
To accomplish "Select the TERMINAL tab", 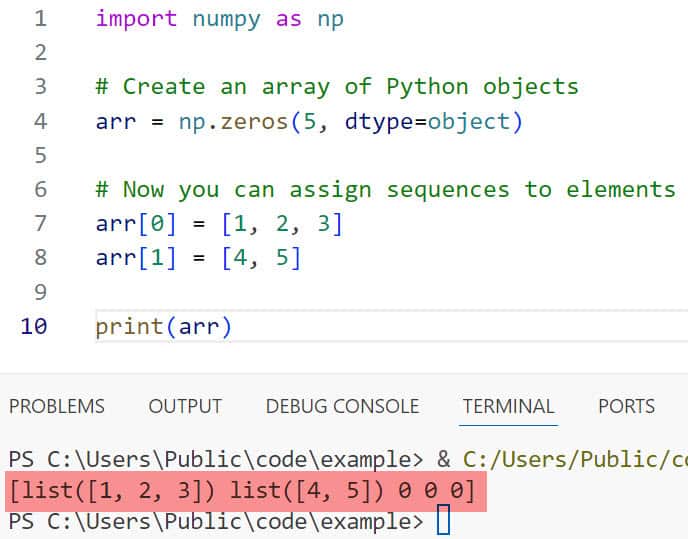I will point(508,406).
